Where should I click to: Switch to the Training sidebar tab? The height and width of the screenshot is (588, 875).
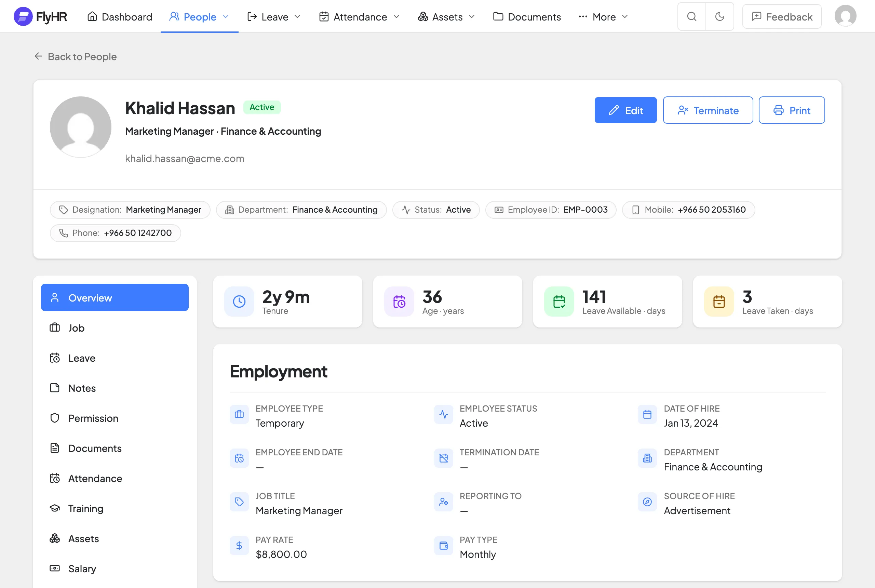point(115,508)
